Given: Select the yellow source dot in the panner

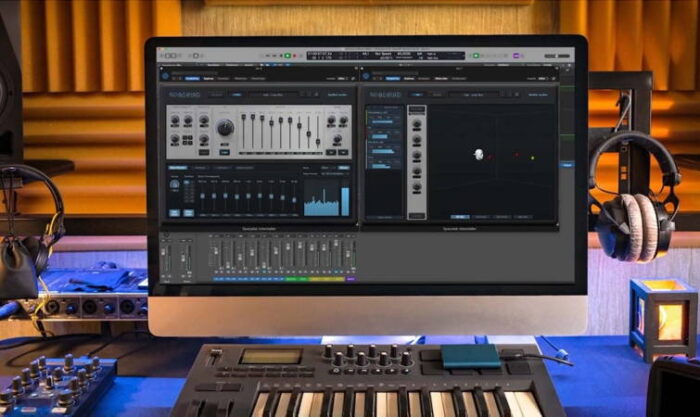Looking at the screenshot, I should point(531,157).
